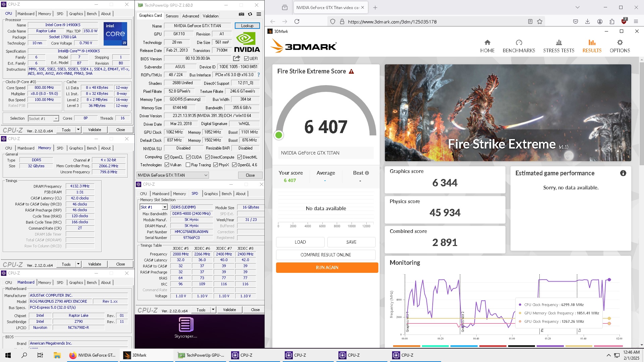Click RUN AGAIN in 3DMark
644x362 pixels.
point(327,267)
